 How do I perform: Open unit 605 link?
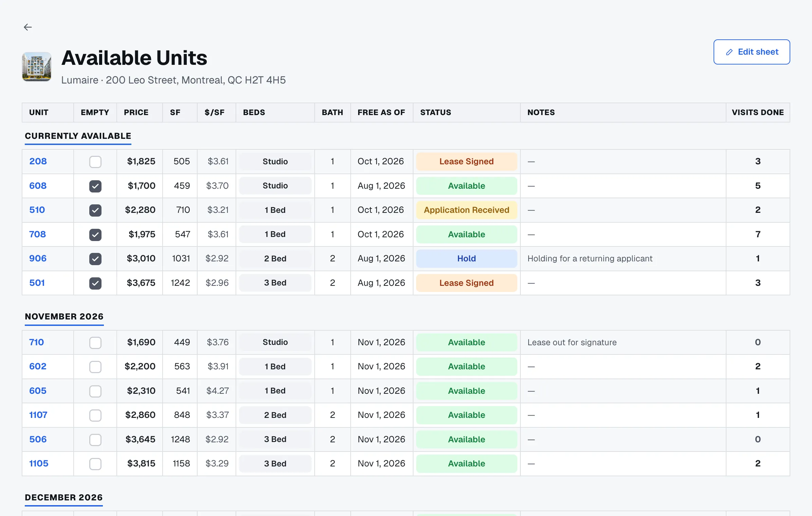point(38,391)
